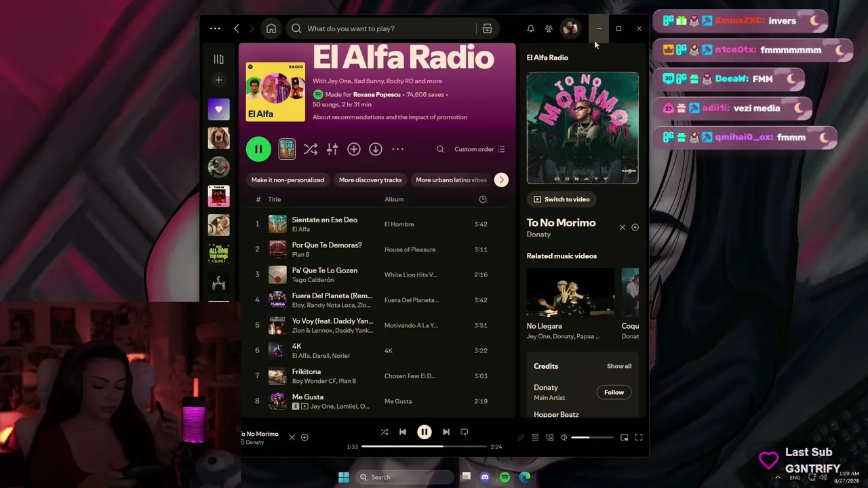Seek using the playback progress bar
Viewport: 868px width, 488px height.
[x=425, y=447]
